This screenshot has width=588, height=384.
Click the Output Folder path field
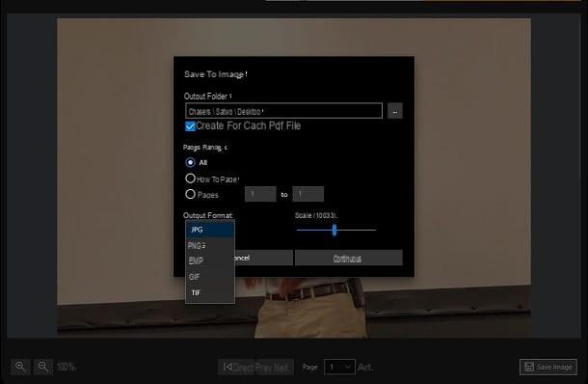(283, 111)
